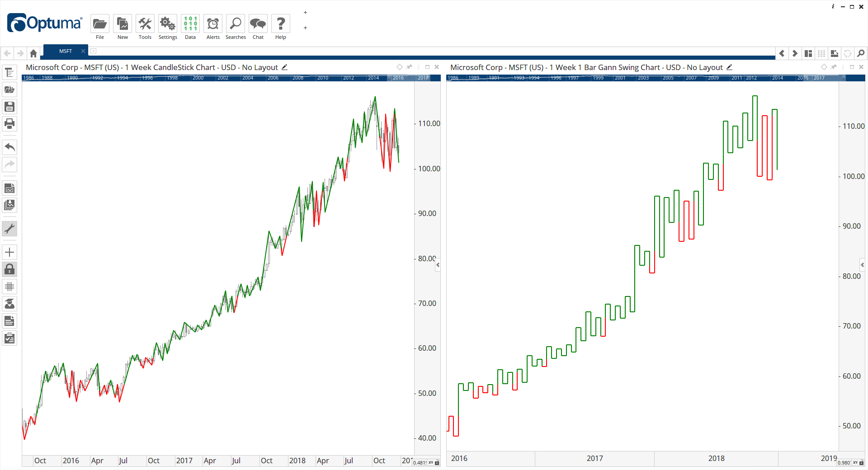Open the Alerts alarm clock icon
Viewport: 868px width, 470px height.
[213, 23]
